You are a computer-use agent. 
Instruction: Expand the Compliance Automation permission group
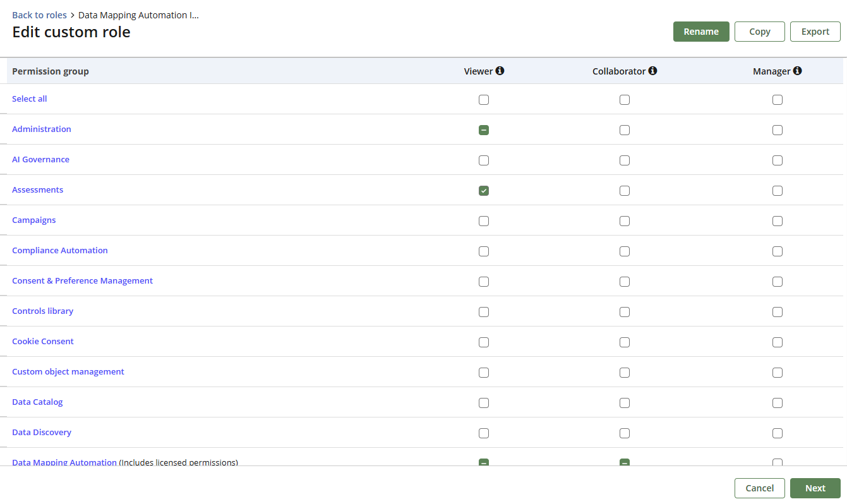60,250
